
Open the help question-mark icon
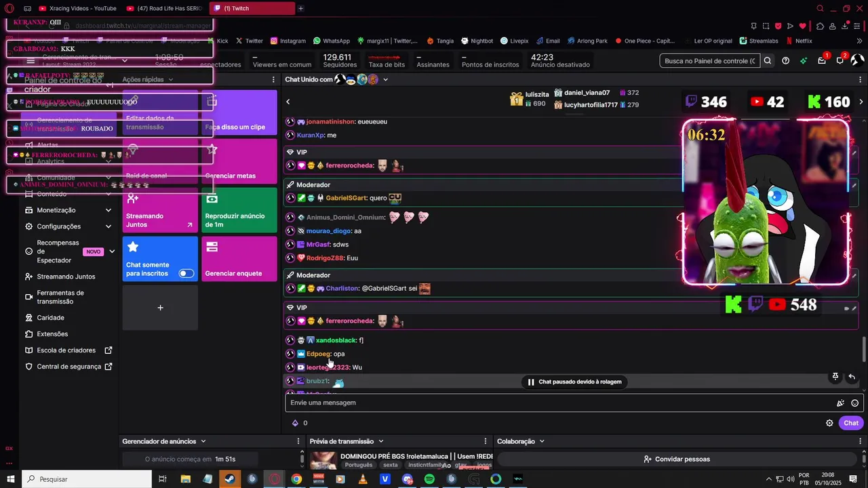[785, 61]
